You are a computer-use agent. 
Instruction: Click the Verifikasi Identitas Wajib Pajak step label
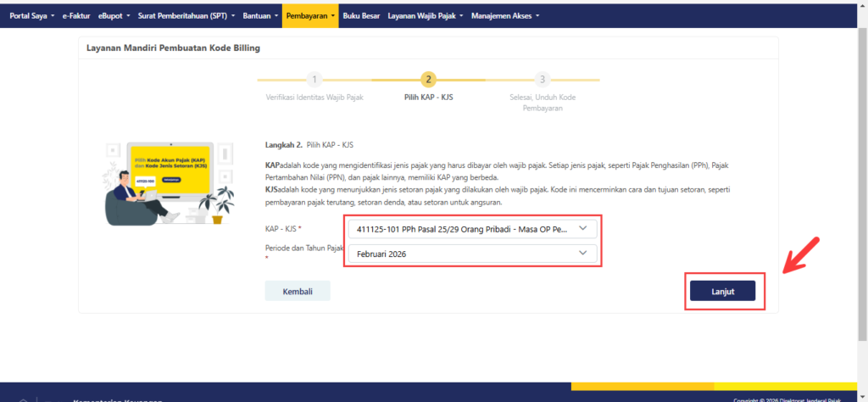pyautogui.click(x=314, y=98)
